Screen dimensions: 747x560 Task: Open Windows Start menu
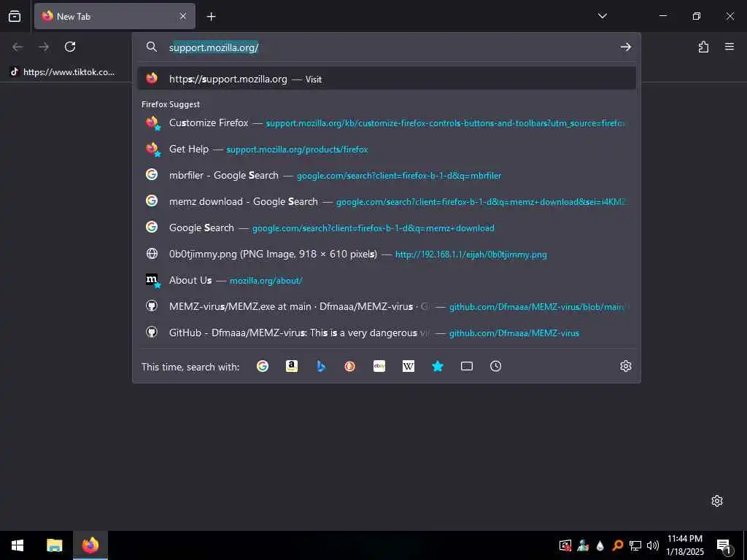click(18, 545)
